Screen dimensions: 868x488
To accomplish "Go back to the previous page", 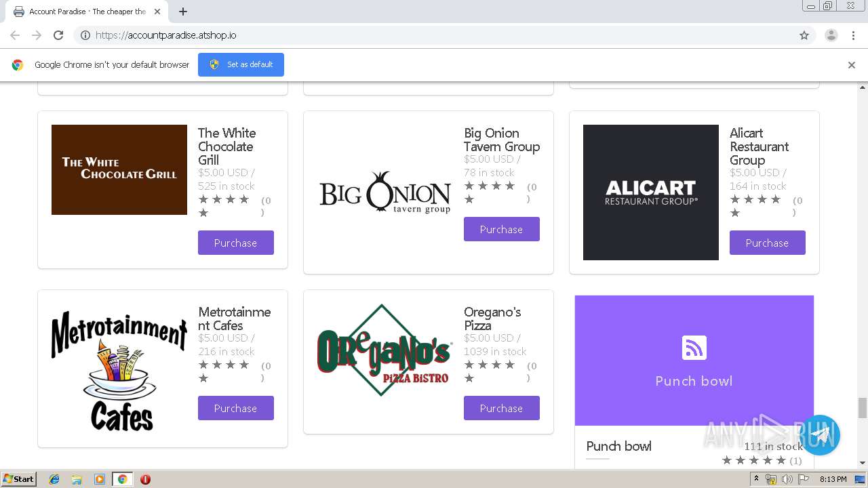I will (15, 35).
